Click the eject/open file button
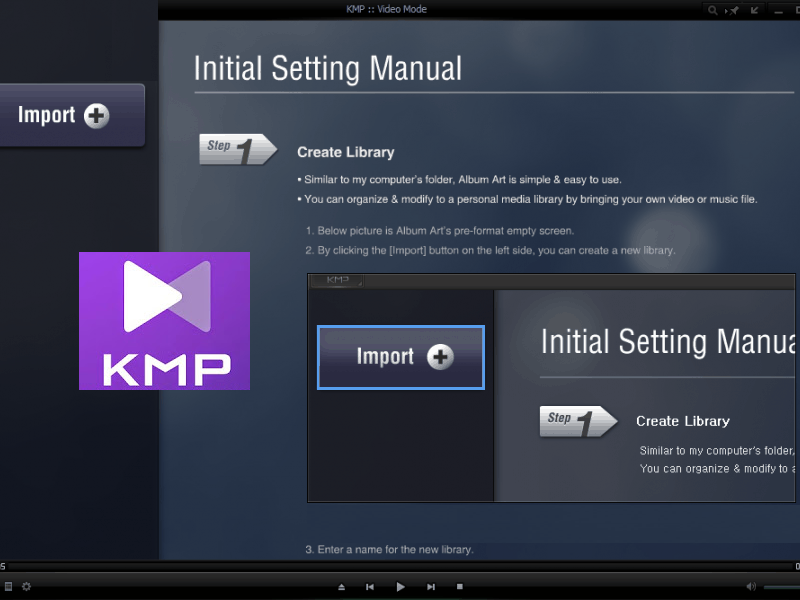This screenshot has height=600, width=800. click(x=341, y=587)
